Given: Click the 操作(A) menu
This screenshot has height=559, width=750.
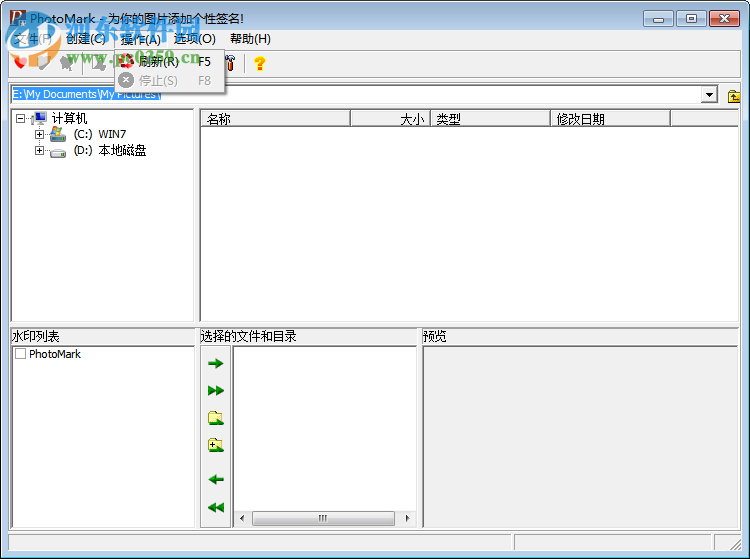Looking at the screenshot, I should (141, 39).
